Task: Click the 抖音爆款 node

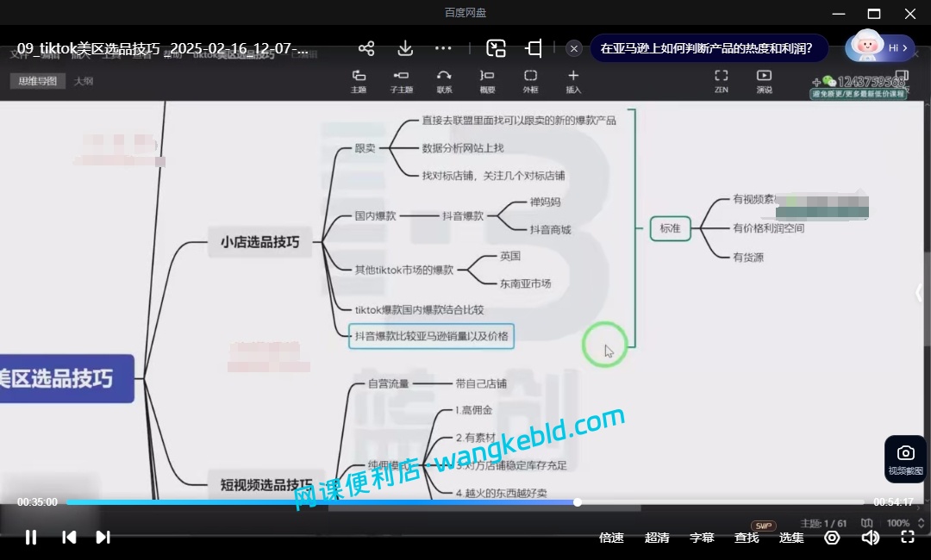Action: point(463,216)
